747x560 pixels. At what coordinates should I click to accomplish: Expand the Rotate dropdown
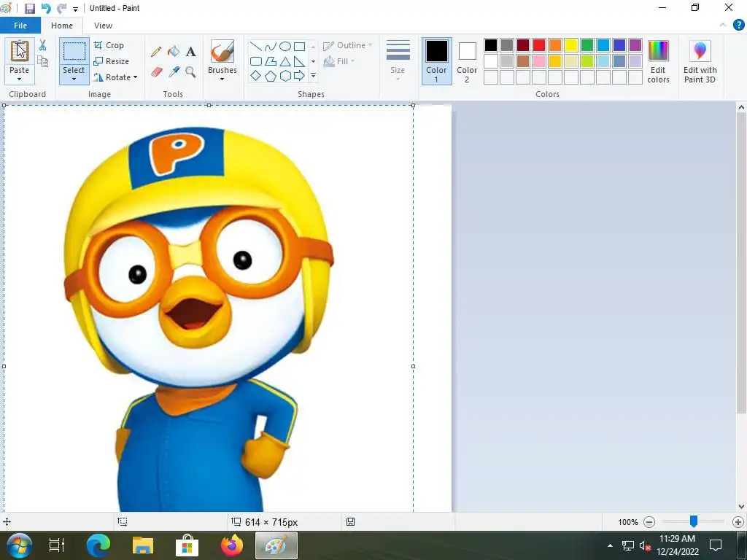click(135, 77)
